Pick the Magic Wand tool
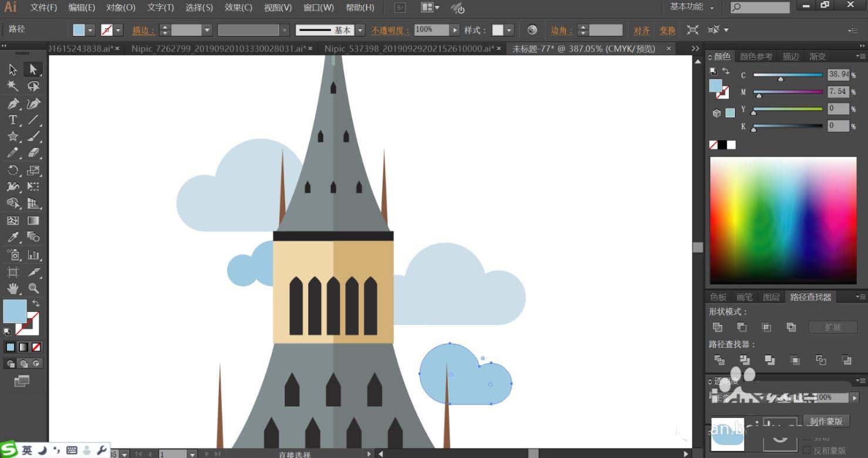 click(x=12, y=86)
